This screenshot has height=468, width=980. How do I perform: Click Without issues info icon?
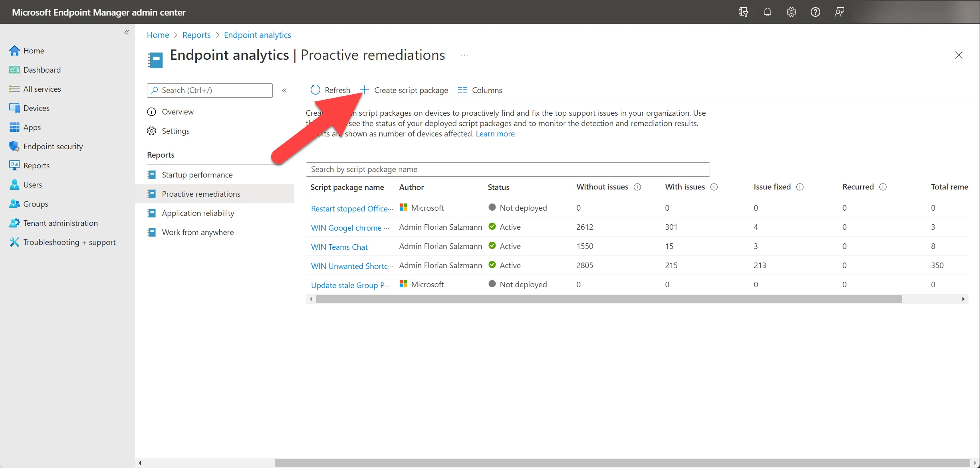coord(637,187)
